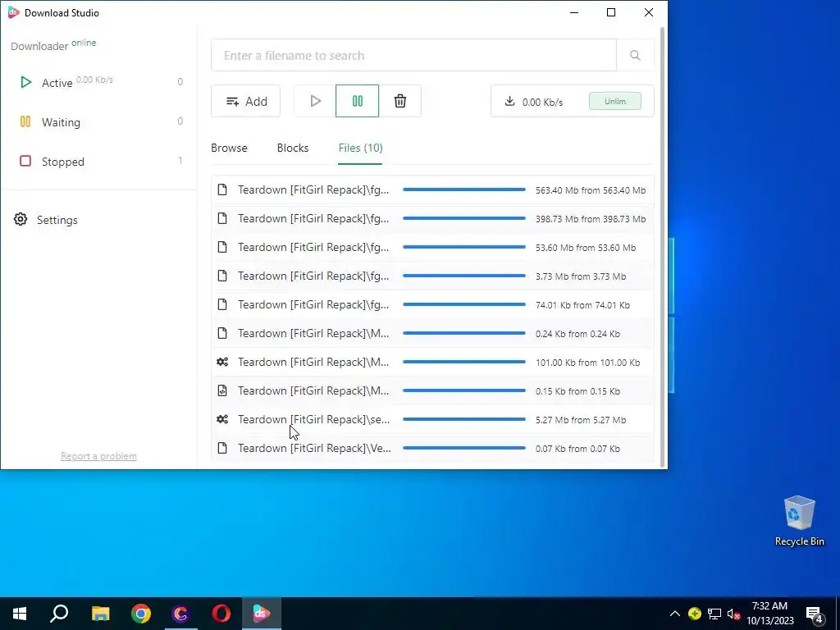This screenshot has height=630, width=840.
Task: Select the '101.00 Kb from 101.00 Kb' text
Action: pyautogui.click(x=587, y=363)
